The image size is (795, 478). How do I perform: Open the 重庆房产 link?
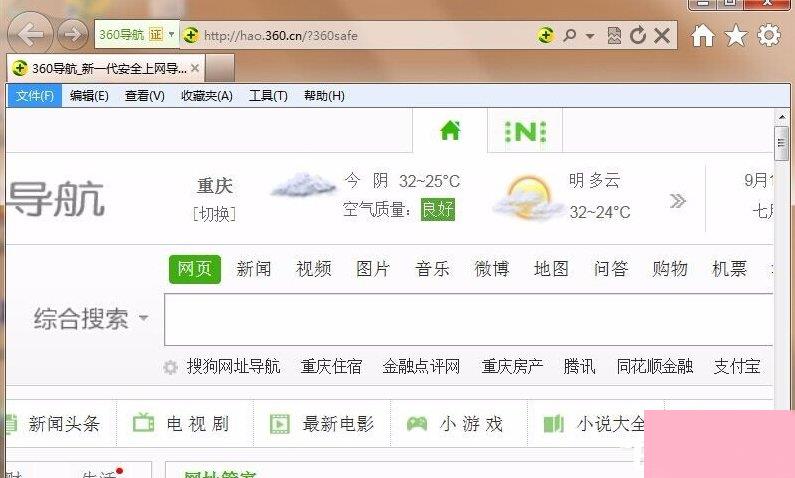tap(512, 366)
